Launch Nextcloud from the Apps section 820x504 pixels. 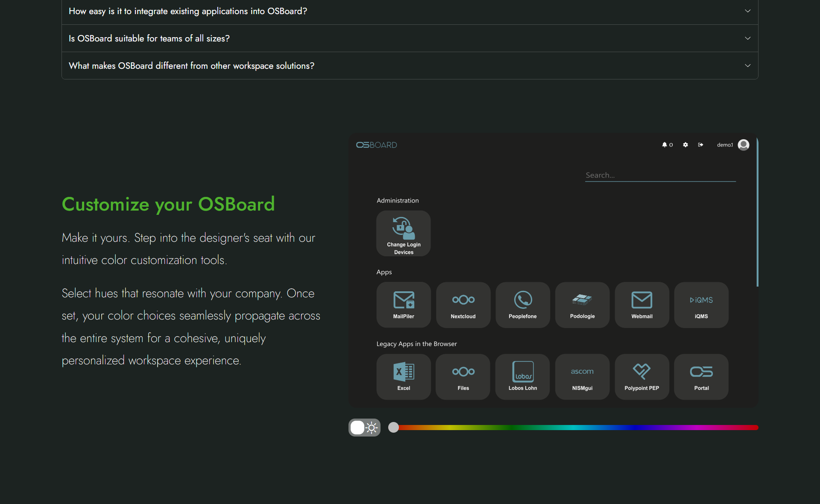coord(463,304)
